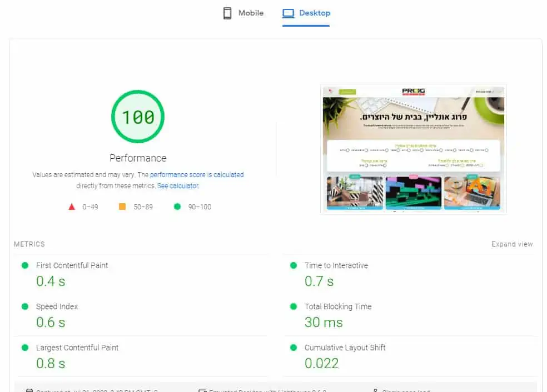Viewport: 547px width, 392px height.
Task: Click the 0.4 s metric value
Action: (51, 281)
